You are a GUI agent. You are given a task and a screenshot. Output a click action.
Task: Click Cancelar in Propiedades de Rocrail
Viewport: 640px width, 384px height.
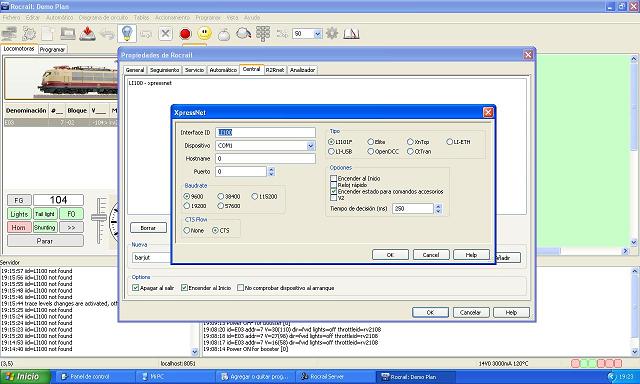pos(471,312)
